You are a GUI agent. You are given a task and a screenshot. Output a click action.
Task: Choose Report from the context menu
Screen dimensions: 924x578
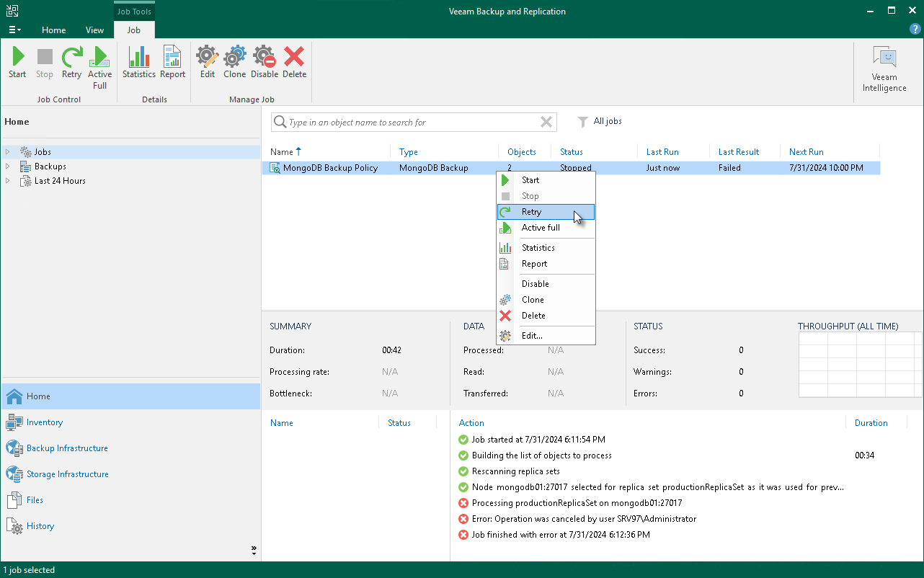[x=546, y=264]
